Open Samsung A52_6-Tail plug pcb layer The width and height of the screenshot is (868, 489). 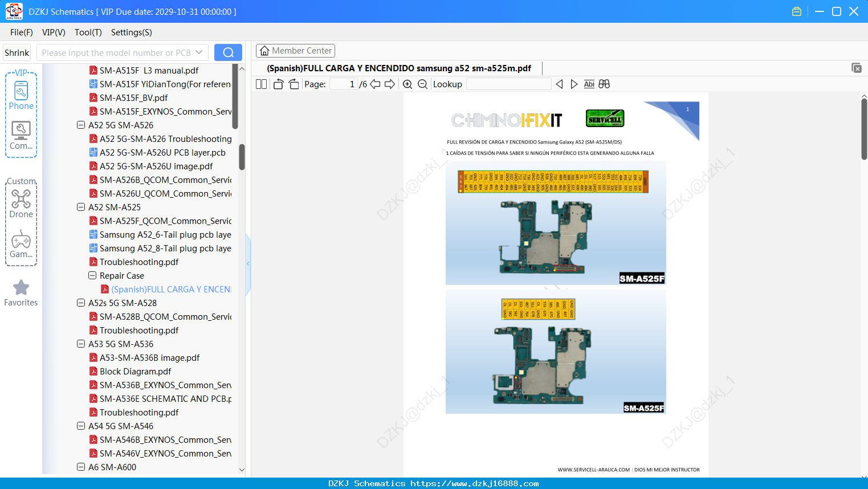(x=160, y=234)
